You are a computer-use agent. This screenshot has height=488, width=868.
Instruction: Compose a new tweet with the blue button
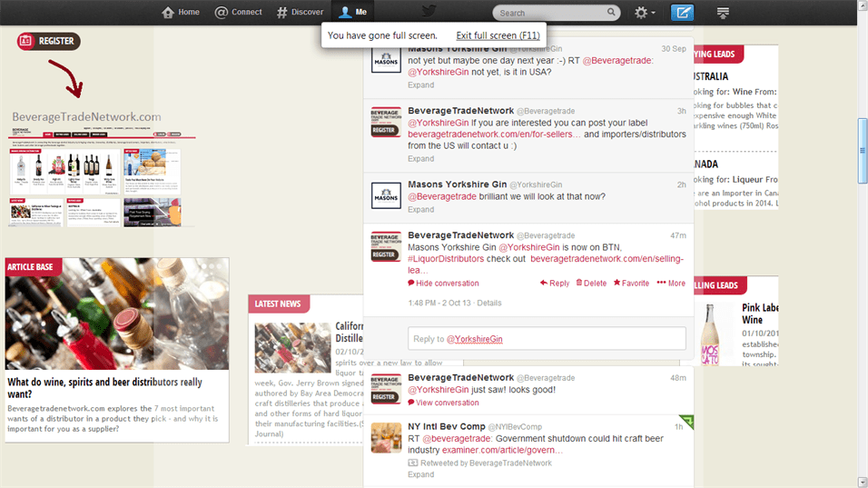(x=682, y=12)
